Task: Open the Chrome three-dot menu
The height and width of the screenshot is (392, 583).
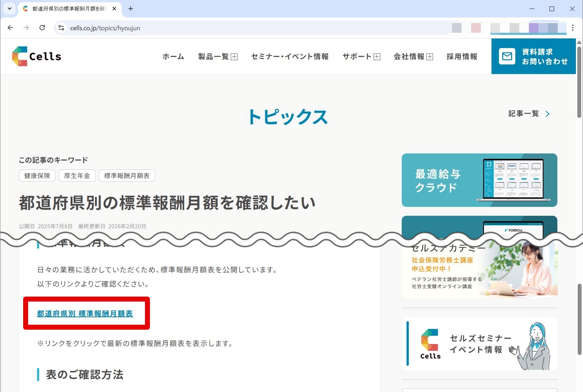Action: click(573, 28)
